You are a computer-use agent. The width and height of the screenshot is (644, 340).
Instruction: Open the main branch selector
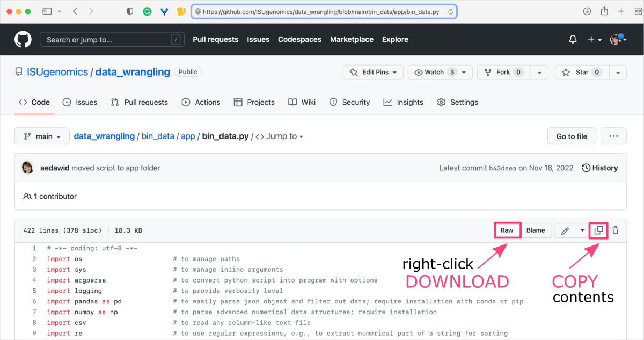click(x=42, y=136)
